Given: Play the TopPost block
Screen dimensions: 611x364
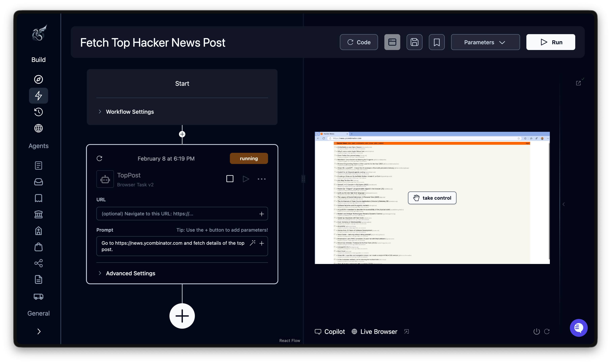Looking at the screenshot, I should pyautogui.click(x=246, y=179).
